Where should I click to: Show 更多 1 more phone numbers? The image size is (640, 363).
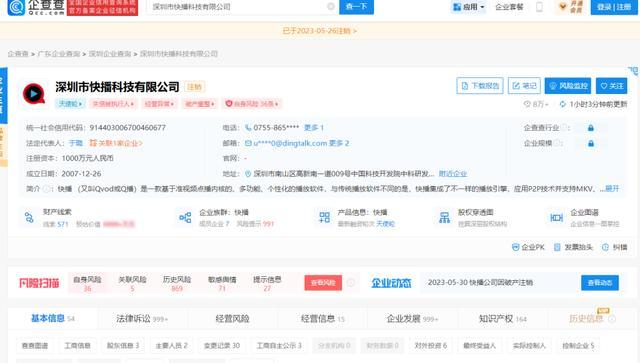[314, 128]
